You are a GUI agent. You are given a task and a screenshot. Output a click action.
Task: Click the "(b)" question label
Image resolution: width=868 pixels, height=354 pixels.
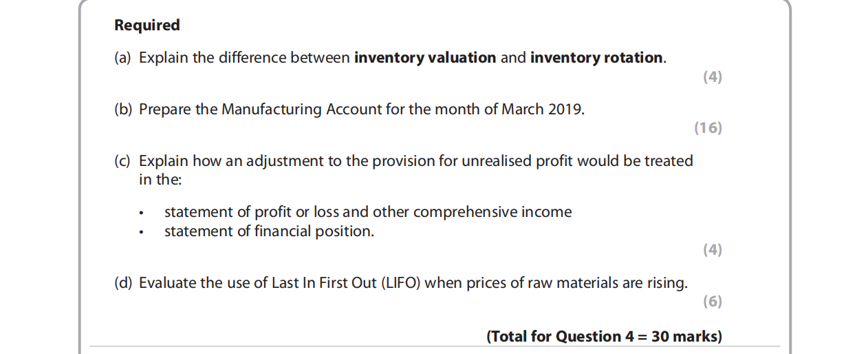tap(122, 110)
